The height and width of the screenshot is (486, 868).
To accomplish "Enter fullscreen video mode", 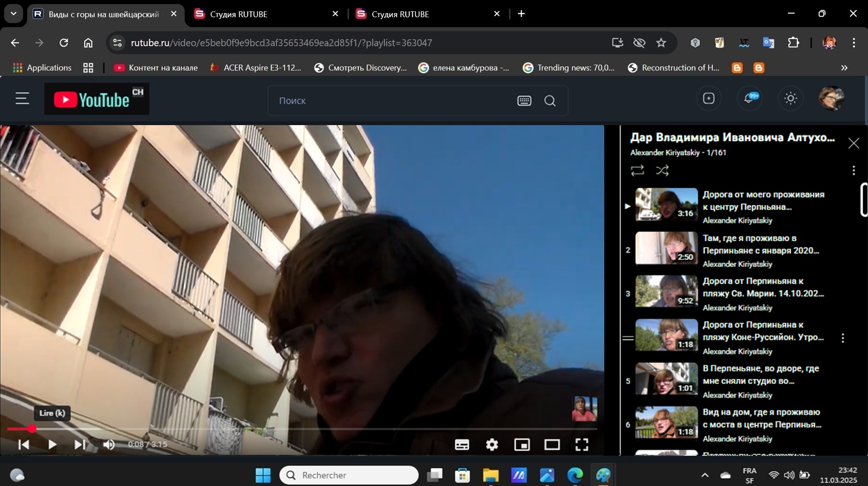I will click(581, 445).
